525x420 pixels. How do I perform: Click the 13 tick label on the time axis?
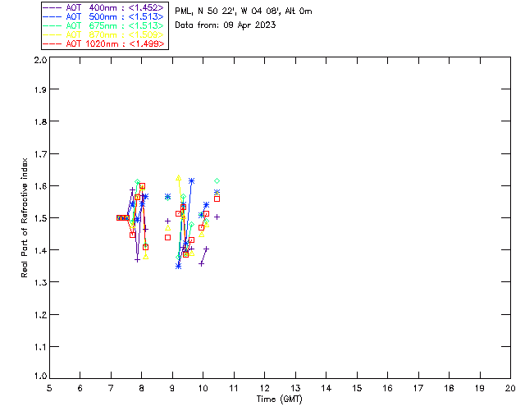[x=295, y=388]
